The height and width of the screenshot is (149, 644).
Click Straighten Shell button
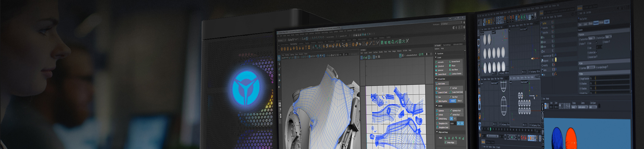[442, 127]
